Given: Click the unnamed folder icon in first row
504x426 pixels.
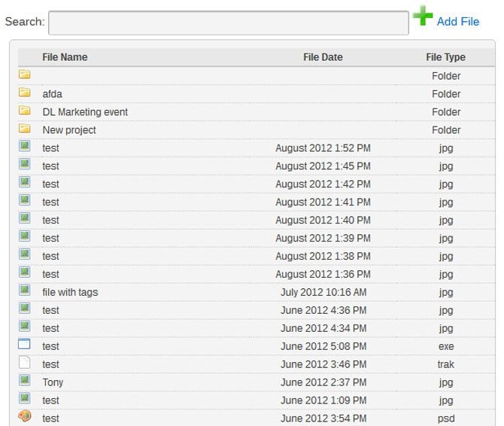Looking at the screenshot, I should coord(25,75).
